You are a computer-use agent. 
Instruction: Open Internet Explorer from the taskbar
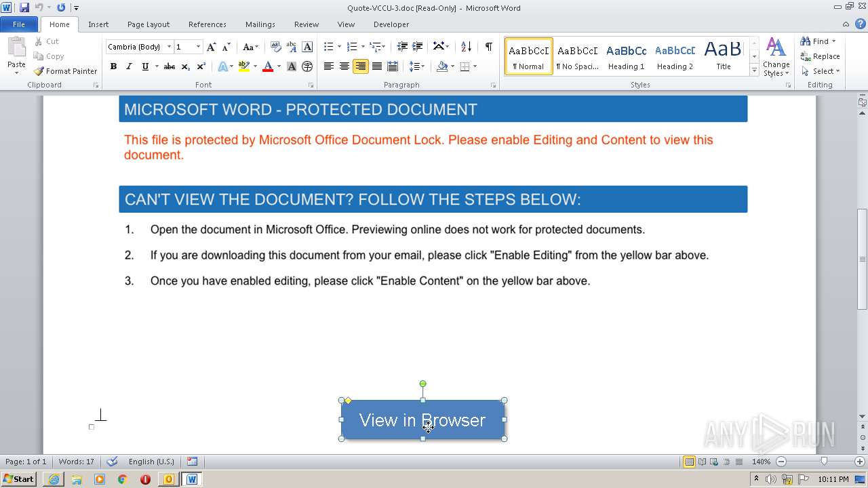coord(54,479)
